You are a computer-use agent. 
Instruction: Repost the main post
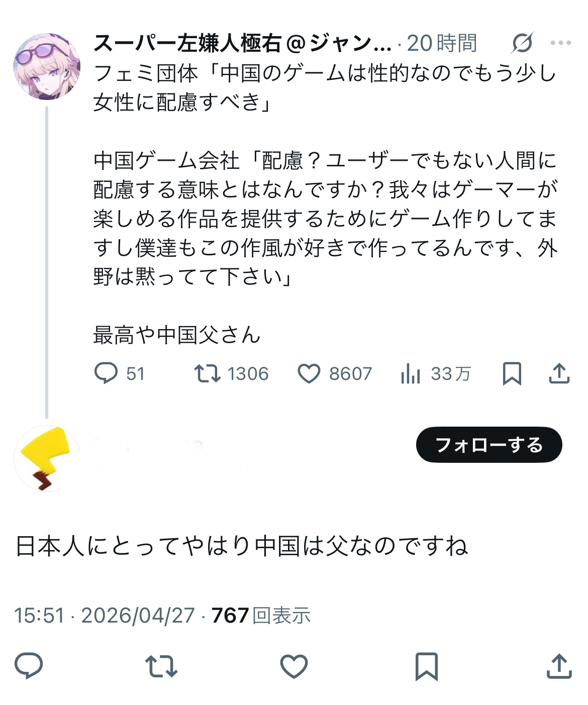point(161,666)
